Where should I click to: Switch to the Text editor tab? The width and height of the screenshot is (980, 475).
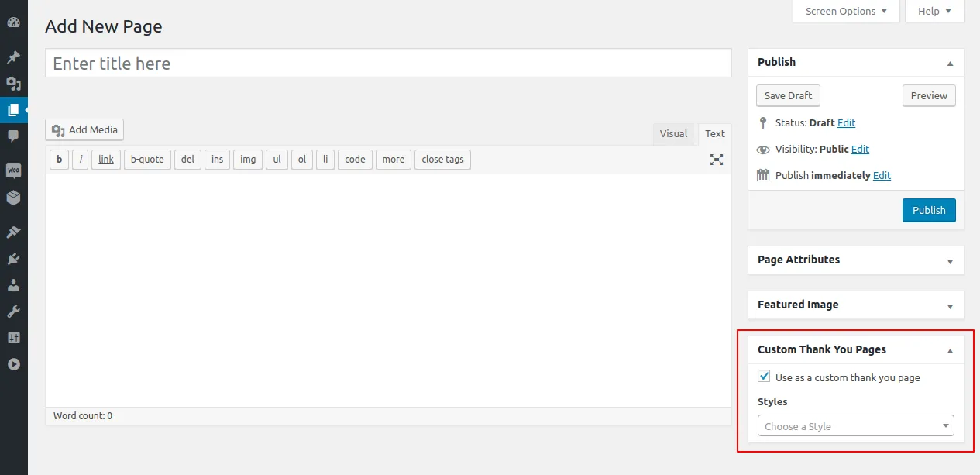pos(715,133)
